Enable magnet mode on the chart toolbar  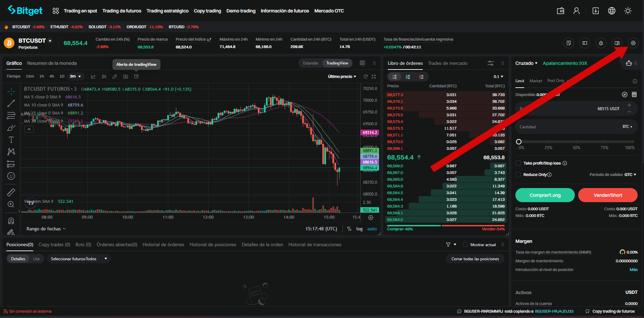(x=11, y=221)
